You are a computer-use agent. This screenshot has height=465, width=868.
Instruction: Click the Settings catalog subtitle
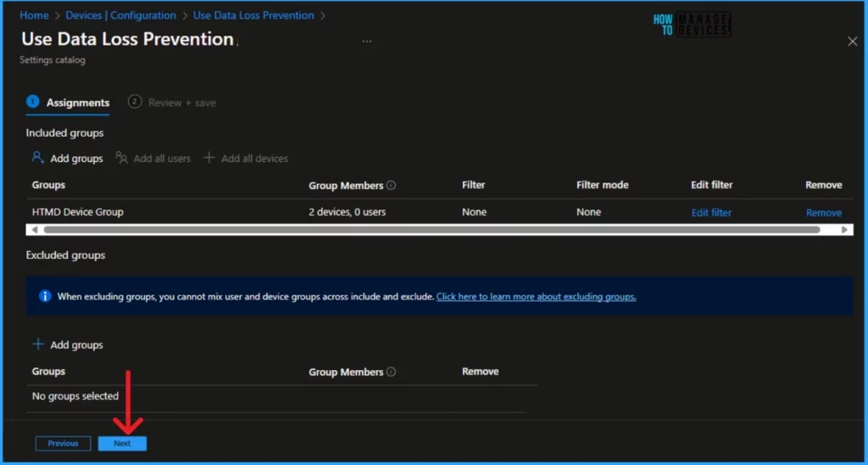pos(53,60)
